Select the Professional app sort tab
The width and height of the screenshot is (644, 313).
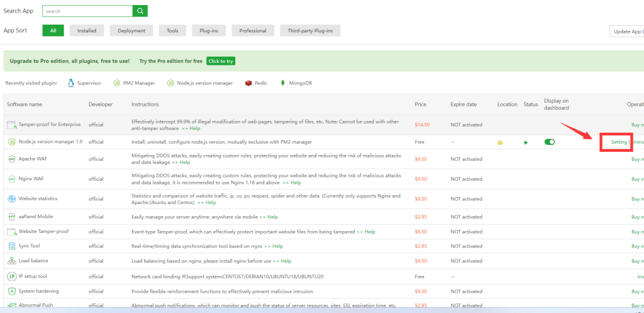pos(253,30)
